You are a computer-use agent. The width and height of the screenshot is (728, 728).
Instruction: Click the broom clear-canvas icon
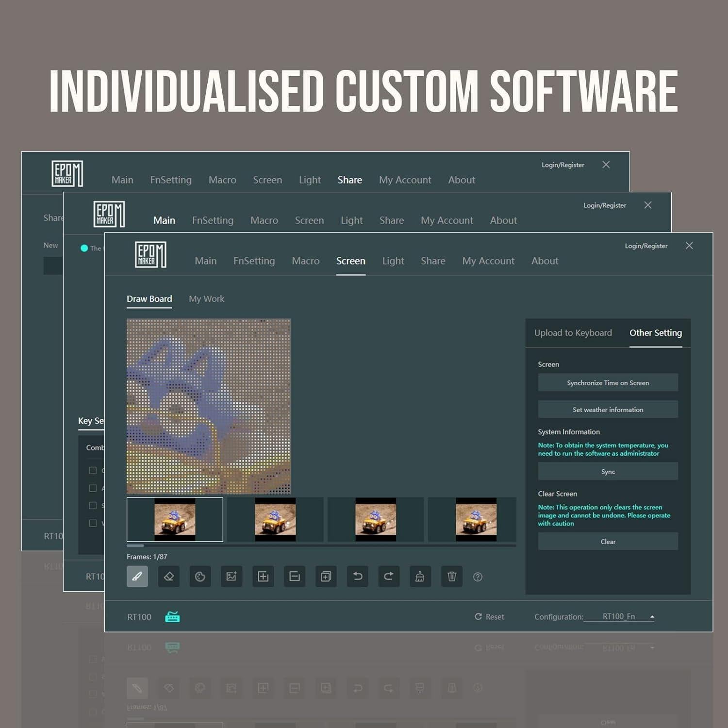pyautogui.click(x=420, y=577)
